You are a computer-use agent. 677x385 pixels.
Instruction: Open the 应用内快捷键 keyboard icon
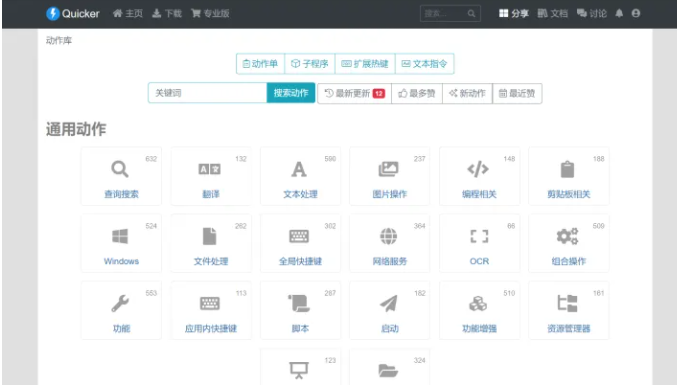pos(209,303)
